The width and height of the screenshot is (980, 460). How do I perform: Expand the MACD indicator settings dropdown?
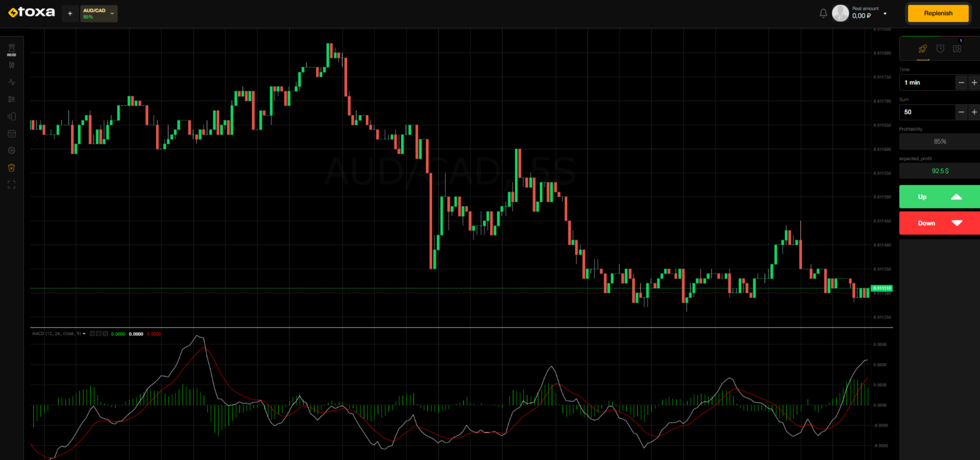coord(84,334)
